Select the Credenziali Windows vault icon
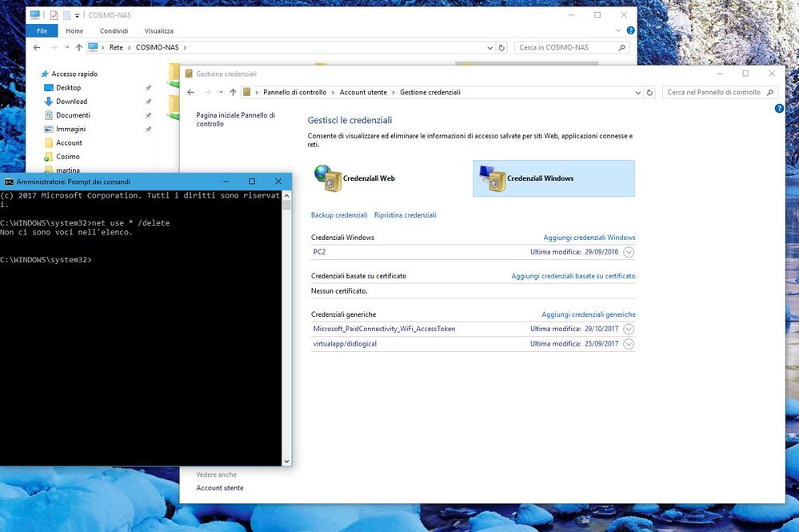Screen dimensions: 799x532 pyautogui.click(x=492, y=178)
